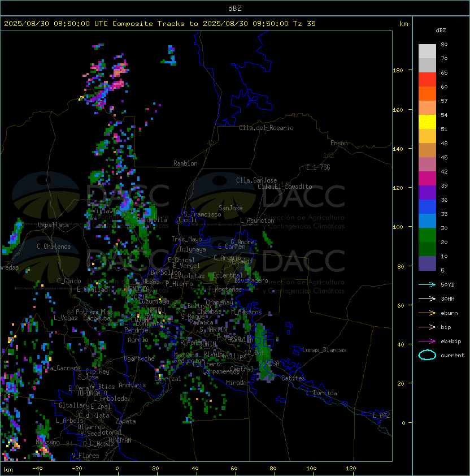Click the 'Manzano' map label
This screenshot has width=470, height=476.
tap(47, 442)
